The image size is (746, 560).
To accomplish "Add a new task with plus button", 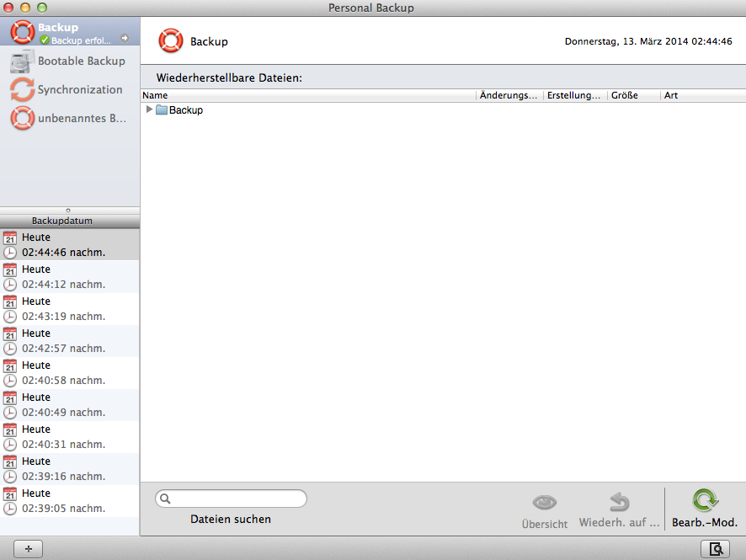I will click(28, 549).
